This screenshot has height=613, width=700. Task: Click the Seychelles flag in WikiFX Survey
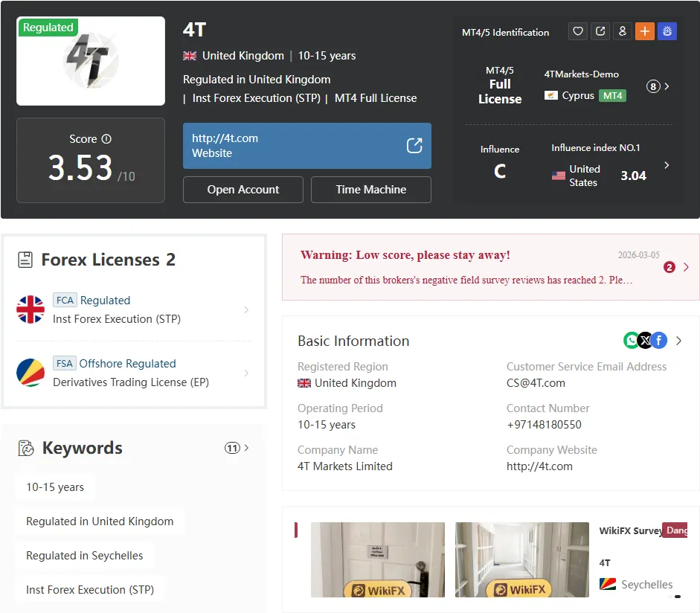pyautogui.click(x=608, y=584)
